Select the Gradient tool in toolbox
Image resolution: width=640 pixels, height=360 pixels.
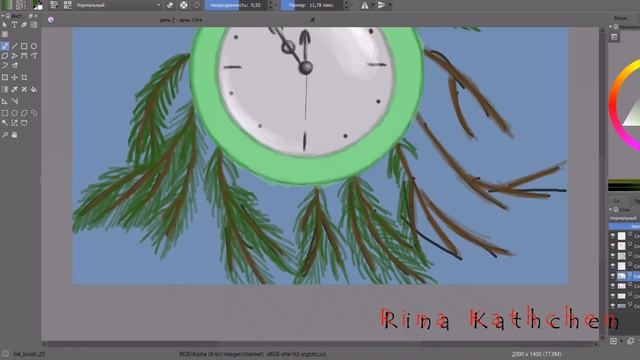(x=4, y=89)
